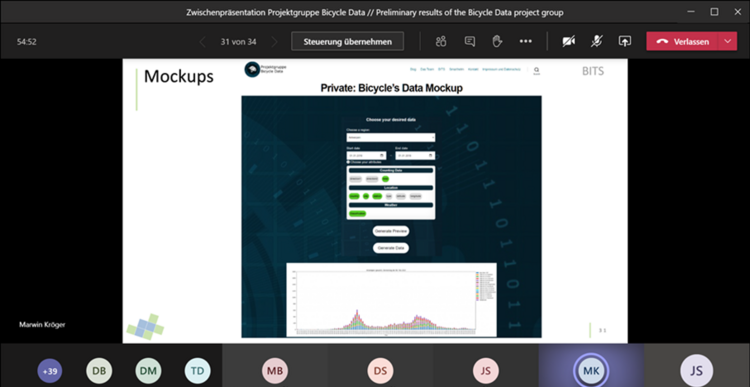Raise your hand in the meeting

pos(497,42)
